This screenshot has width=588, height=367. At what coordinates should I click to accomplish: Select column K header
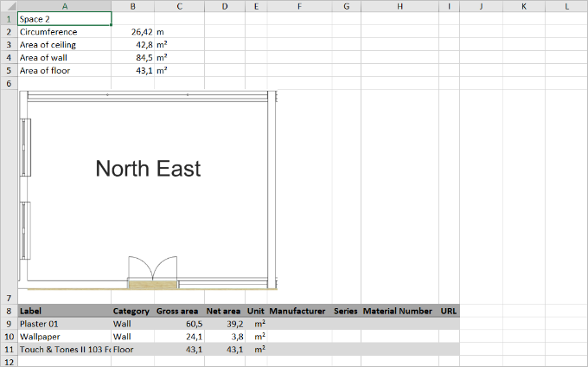524,6
